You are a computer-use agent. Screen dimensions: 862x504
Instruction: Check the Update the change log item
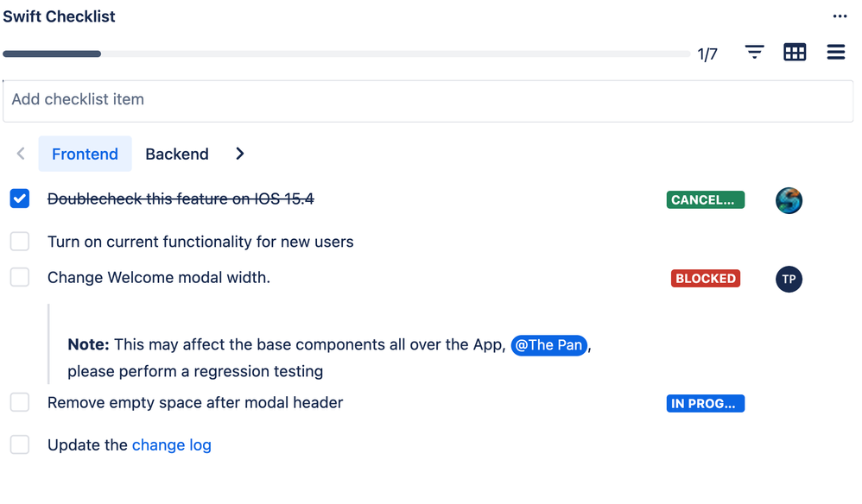coord(20,444)
